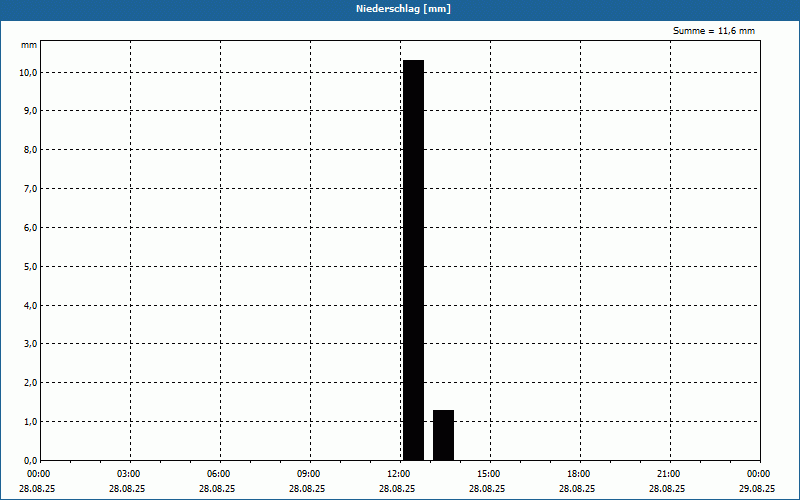Click the 21:00 time axis label
Screen dimensions: 800x500
pyautogui.click(x=668, y=474)
